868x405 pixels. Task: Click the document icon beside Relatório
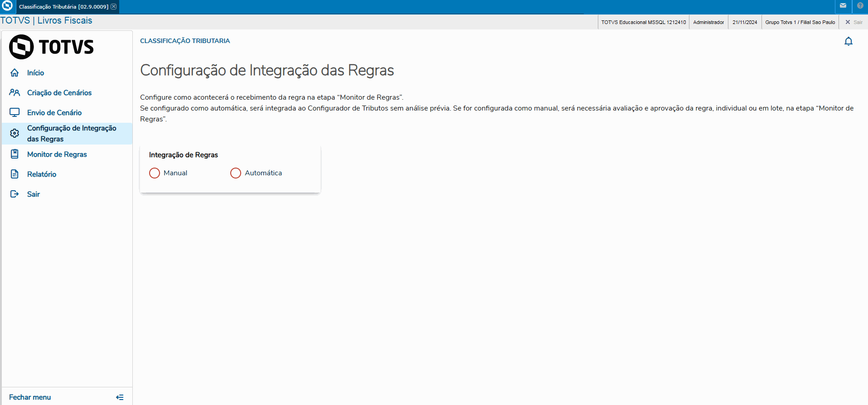point(15,174)
